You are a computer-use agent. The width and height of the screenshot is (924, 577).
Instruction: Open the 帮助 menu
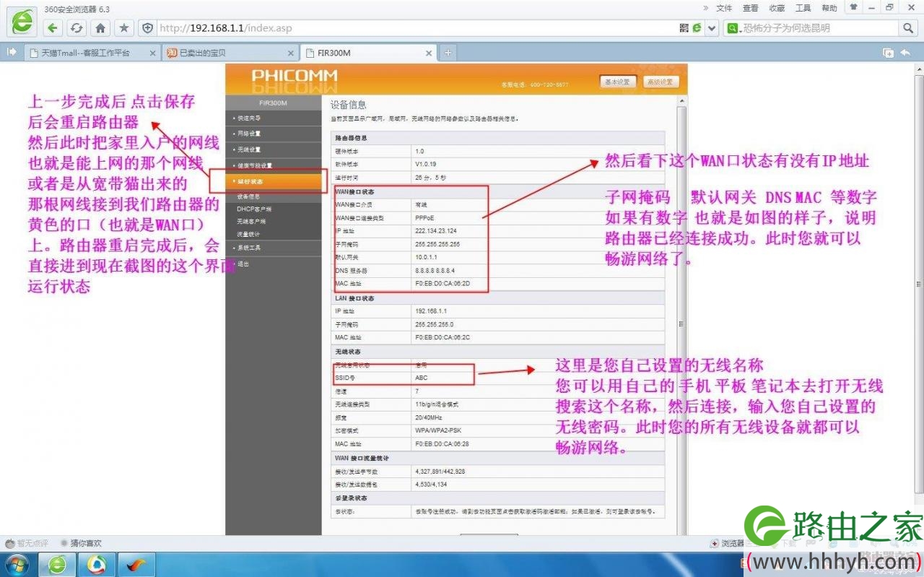click(x=829, y=8)
